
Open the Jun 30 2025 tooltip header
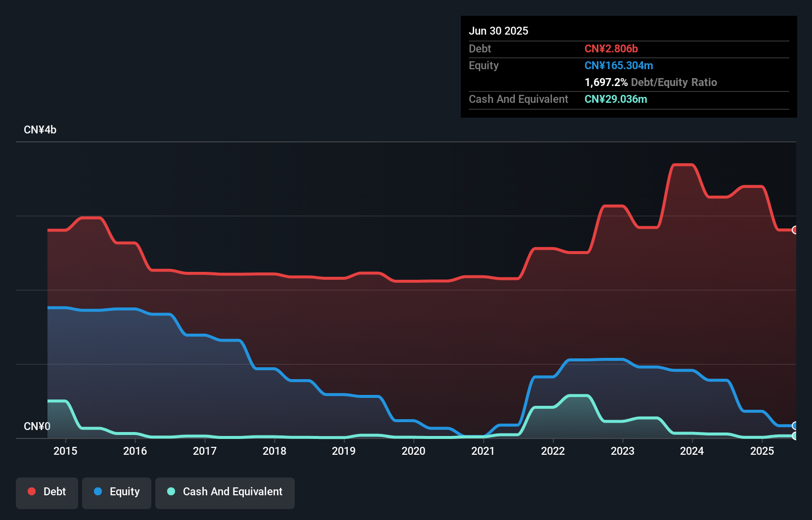[498, 31]
